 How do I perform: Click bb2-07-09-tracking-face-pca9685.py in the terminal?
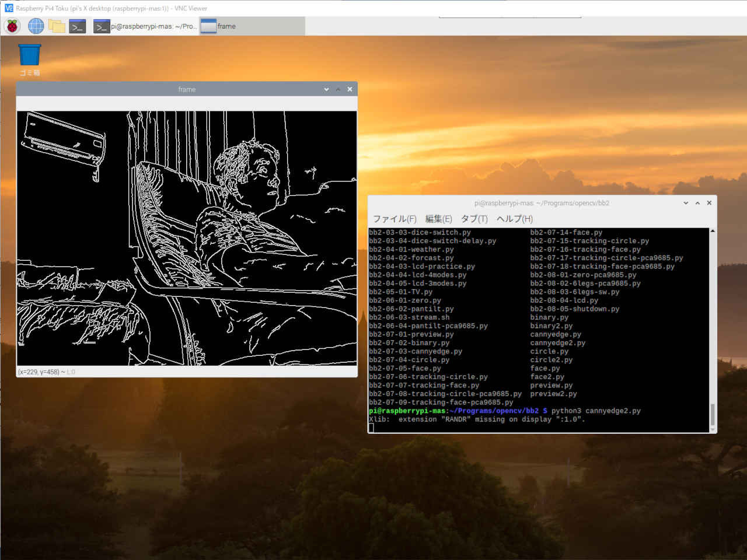441,402
